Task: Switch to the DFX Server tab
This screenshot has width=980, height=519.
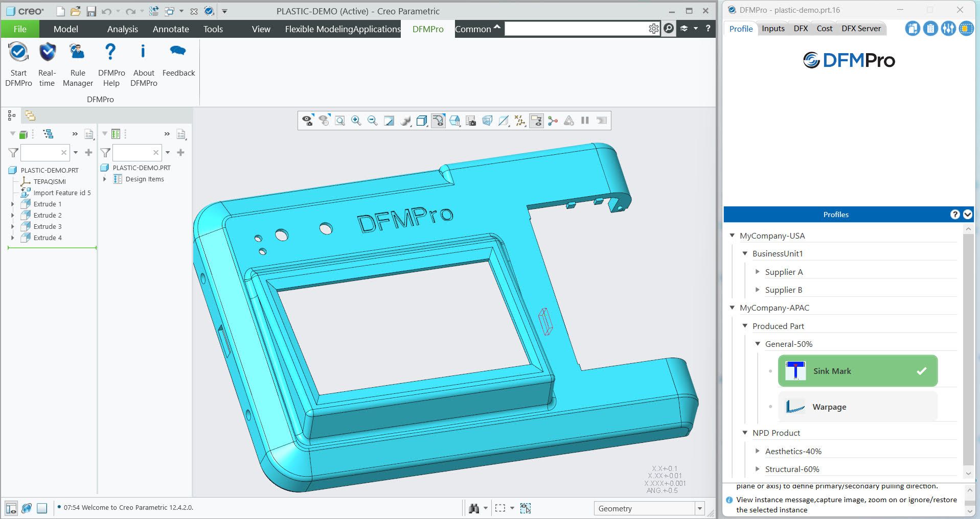Action: (861, 29)
